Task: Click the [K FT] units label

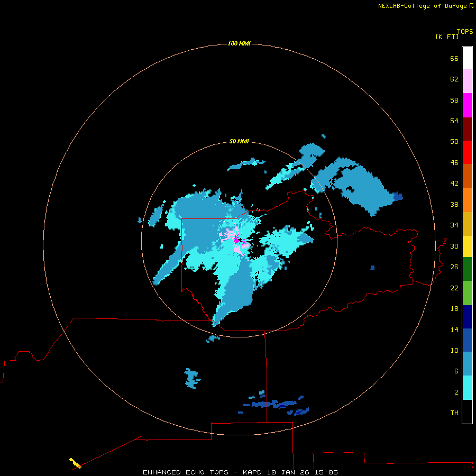Action: click(x=447, y=36)
